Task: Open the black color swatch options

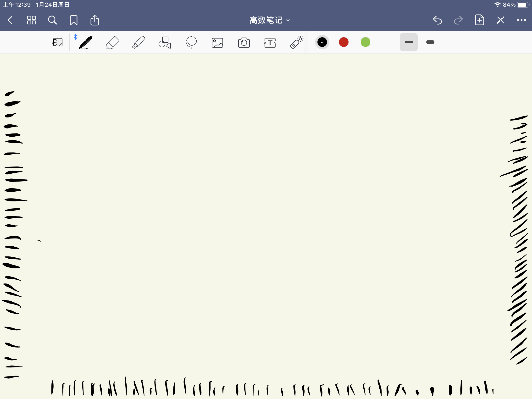Action: pos(322,42)
